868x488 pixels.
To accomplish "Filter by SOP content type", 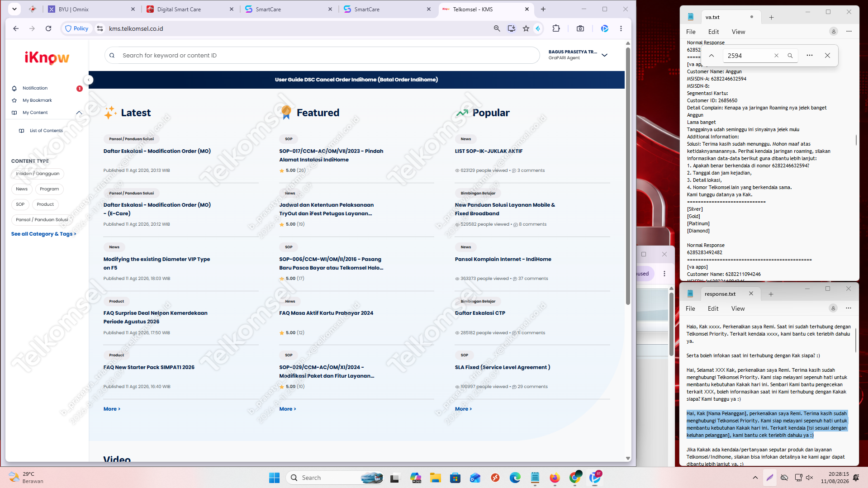I will pyautogui.click(x=20, y=204).
